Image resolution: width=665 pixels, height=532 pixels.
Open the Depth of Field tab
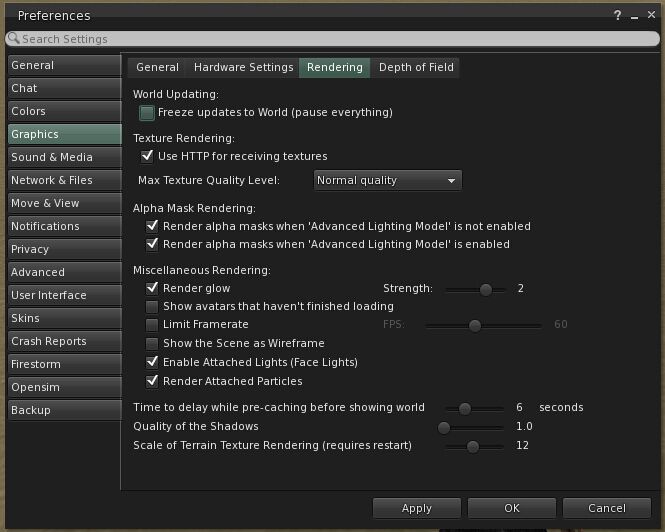416,67
